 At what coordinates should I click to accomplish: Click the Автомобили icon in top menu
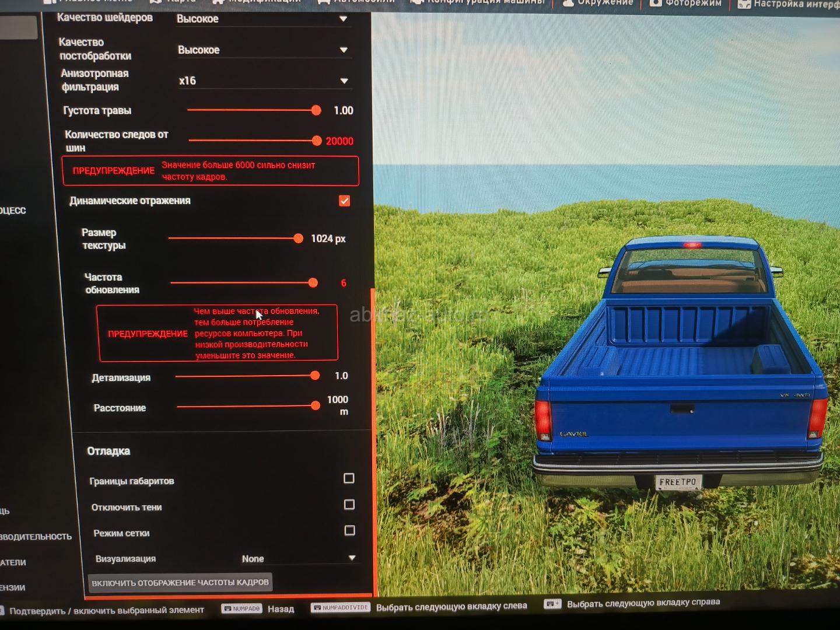point(324,2)
